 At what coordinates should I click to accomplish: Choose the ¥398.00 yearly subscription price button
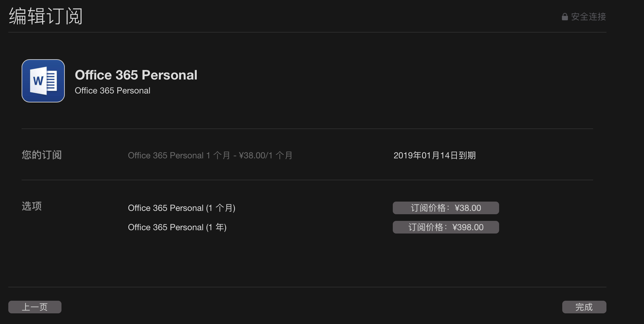(446, 227)
